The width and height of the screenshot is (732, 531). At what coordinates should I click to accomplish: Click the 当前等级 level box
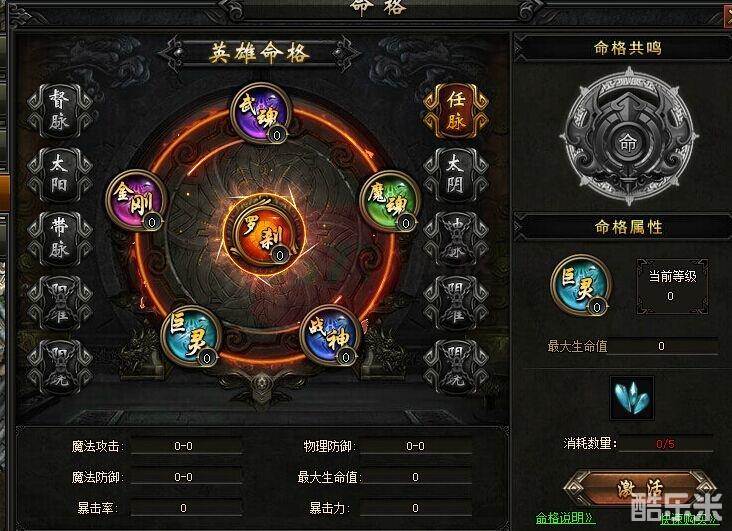[672, 286]
